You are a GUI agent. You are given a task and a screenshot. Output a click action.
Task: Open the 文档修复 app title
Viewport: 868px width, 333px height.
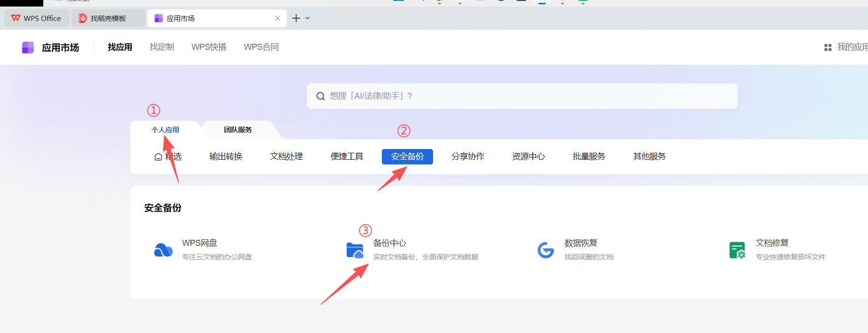(773, 243)
